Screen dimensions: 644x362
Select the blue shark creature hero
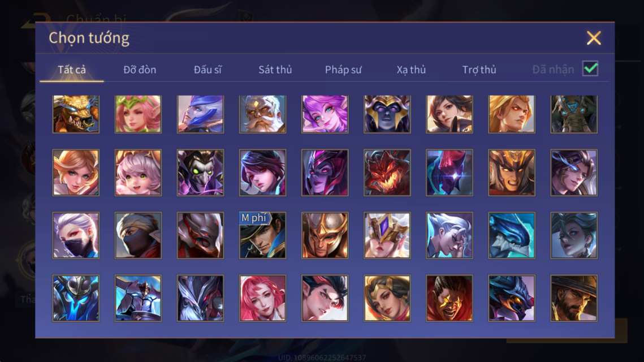[x=511, y=235]
